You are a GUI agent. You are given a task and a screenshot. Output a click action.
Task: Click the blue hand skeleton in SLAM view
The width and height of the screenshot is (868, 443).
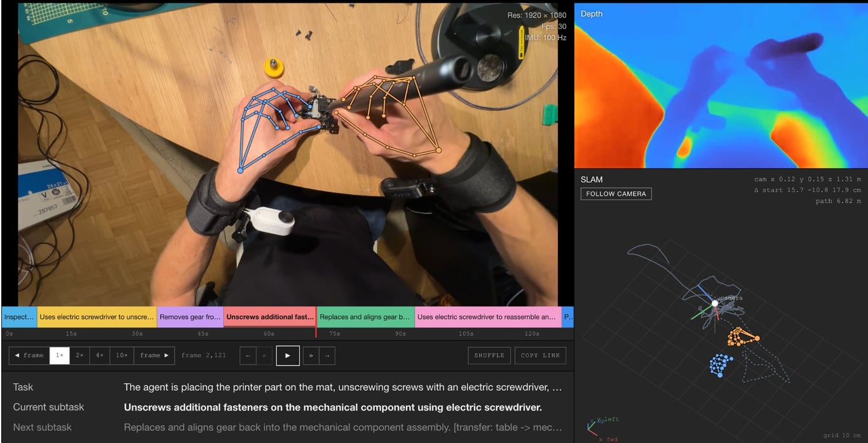(720, 365)
